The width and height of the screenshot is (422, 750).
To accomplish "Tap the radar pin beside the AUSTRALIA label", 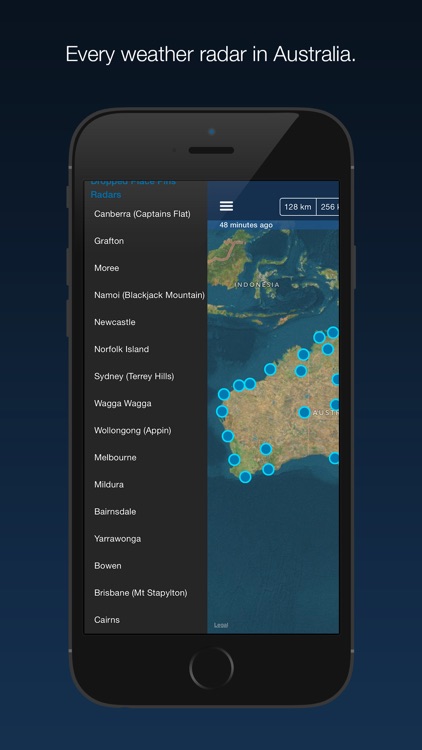I will [x=304, y=412].
